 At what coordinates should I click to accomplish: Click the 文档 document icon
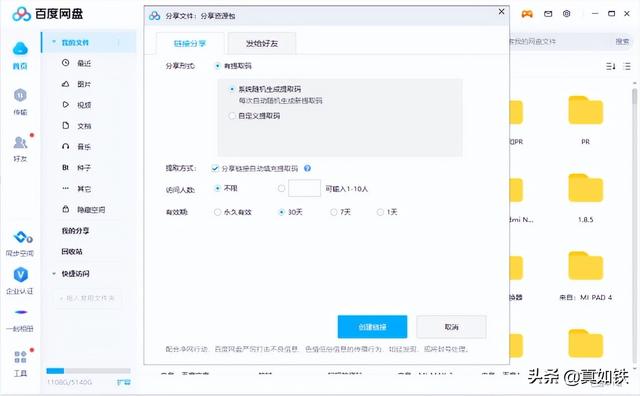[x=65, y=125]
